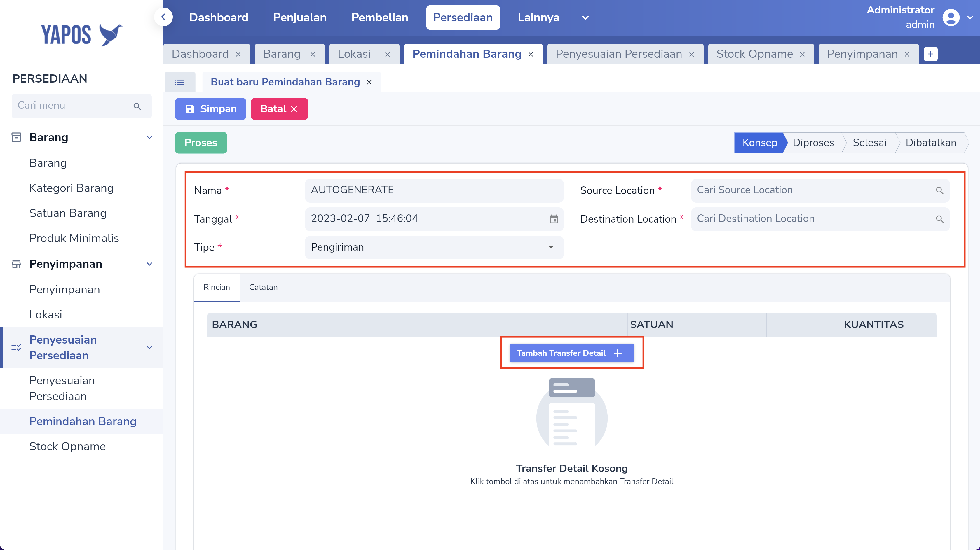Open the Pembelian top menu
This screenshot has height=550, width=980.
click(x=380, y=17)
